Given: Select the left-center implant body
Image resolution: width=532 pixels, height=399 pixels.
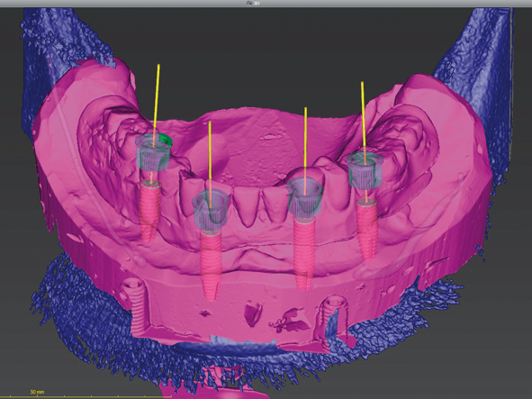Looking at the screenshot, I should (211, 265).
